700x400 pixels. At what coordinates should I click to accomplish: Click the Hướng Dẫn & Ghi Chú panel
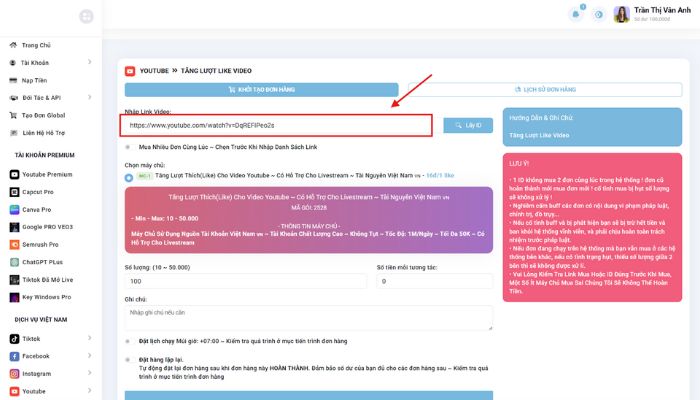point(592,127)
